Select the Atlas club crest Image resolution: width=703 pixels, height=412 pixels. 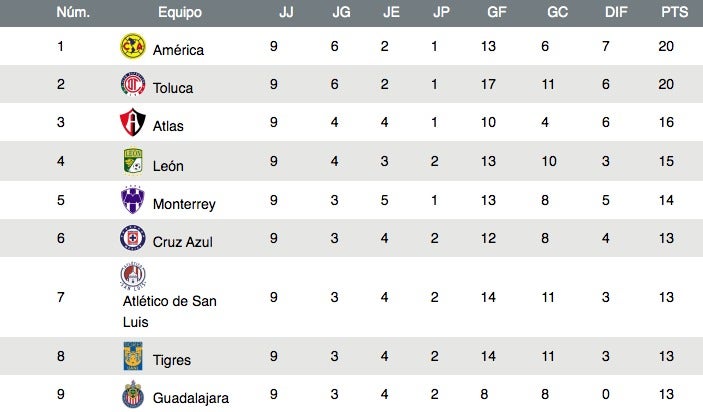[133, 124]
